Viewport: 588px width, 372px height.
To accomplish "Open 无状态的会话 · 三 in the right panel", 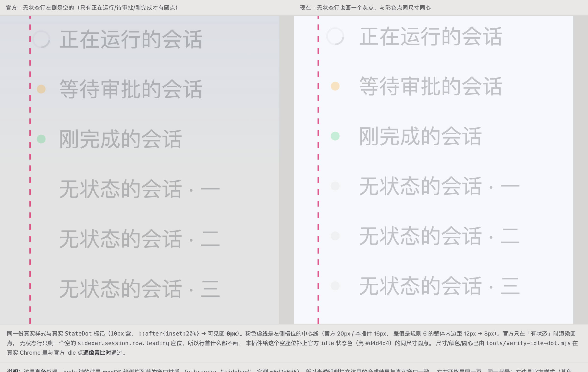I will (x=440, y=286).
